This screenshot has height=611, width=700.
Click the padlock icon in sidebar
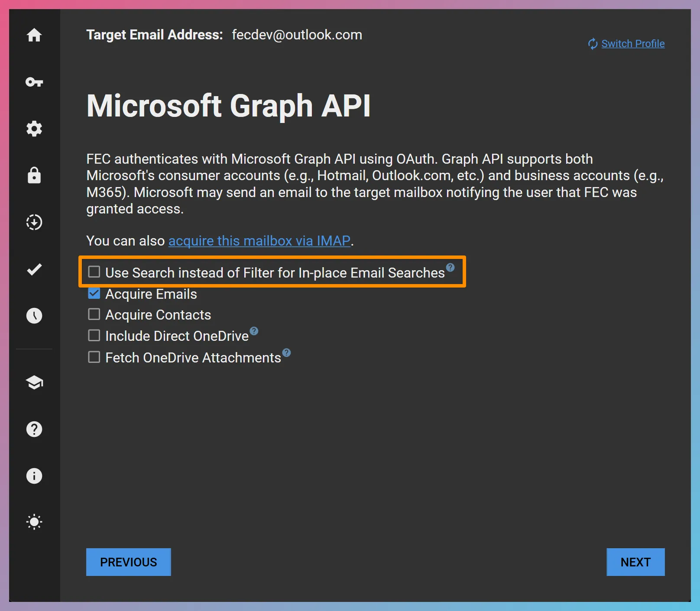34,175
